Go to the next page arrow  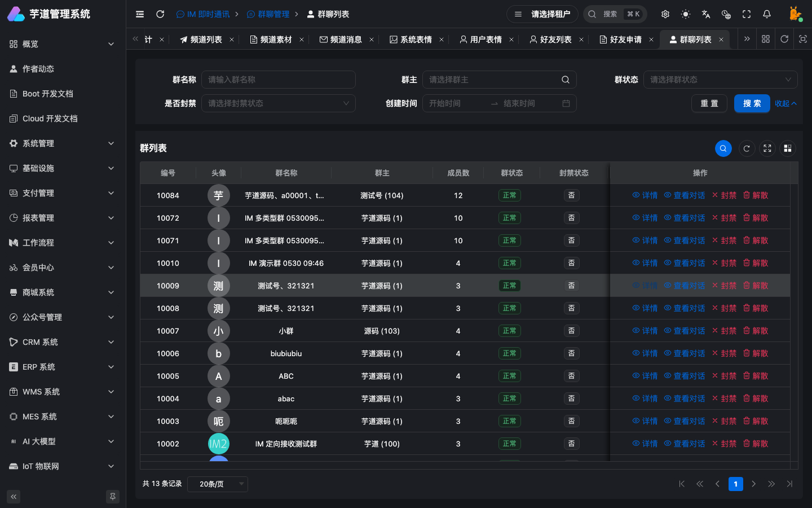click(x=753, y=484)
